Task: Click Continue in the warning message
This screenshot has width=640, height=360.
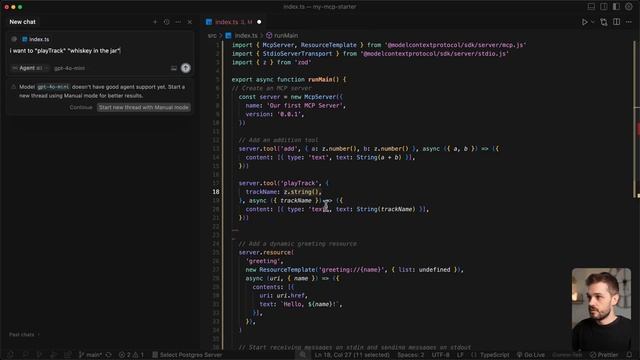Action: click(81, 107)
